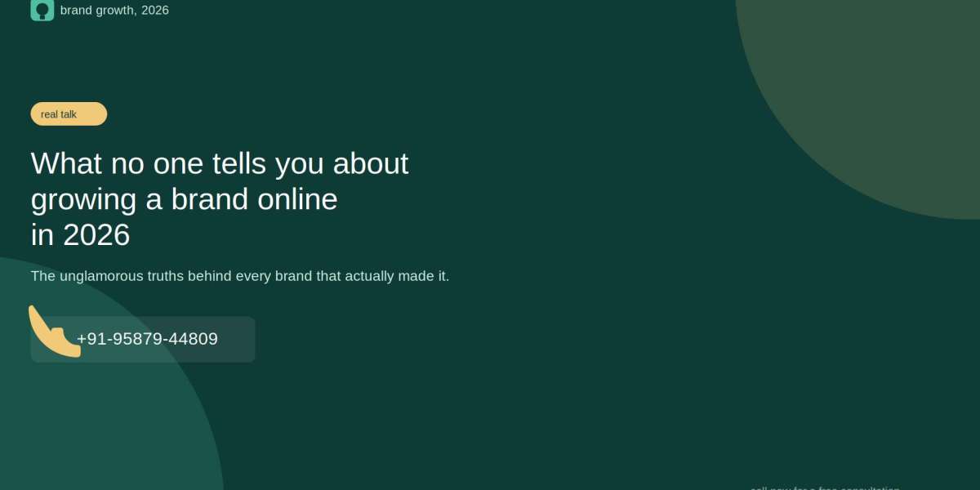This screenshot has width=980, height=490.
Task: Click headline line 'growing a brand online'
Action: [x=185, y=200]
